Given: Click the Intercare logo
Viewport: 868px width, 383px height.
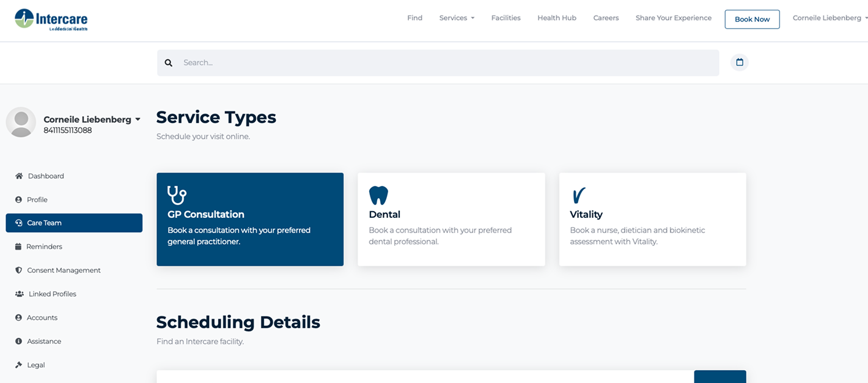Looking at the screenshot, I should (x=51, y=20).
